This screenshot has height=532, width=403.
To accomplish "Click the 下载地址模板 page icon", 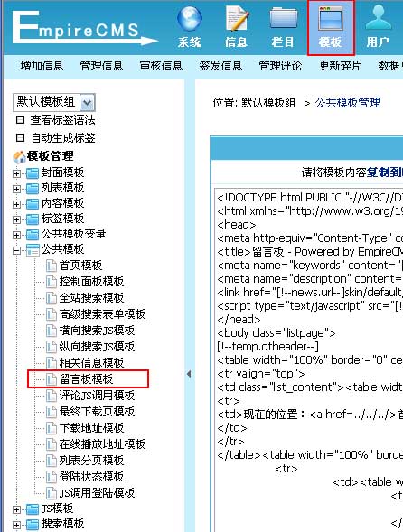I will click(x=52, y=428).
